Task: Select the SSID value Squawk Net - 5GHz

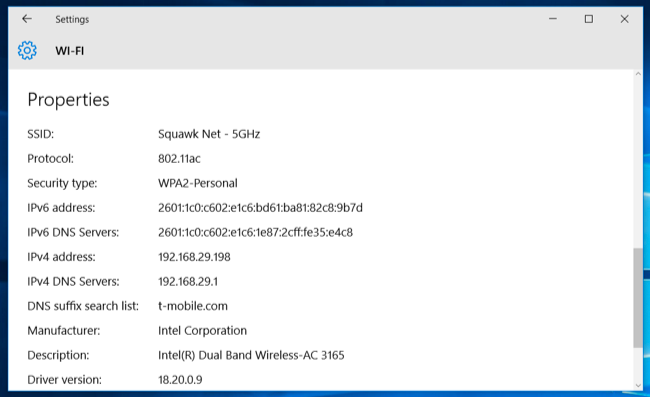Action: click(209, 134)
